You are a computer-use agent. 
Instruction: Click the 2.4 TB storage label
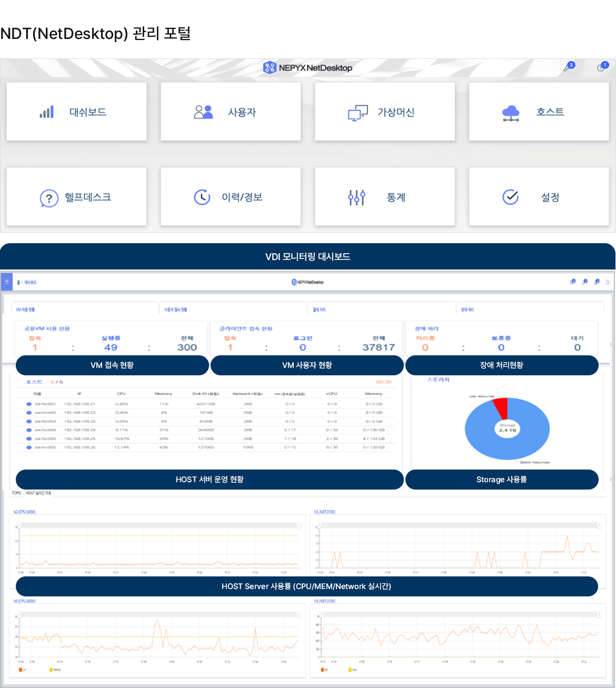click(x=508, y=430)
